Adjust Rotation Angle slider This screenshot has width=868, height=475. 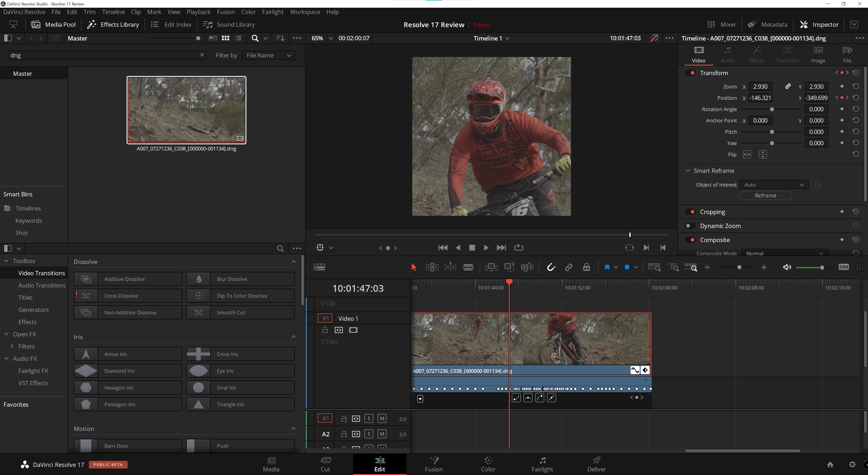pyautogui.click(x=772, y=109)
